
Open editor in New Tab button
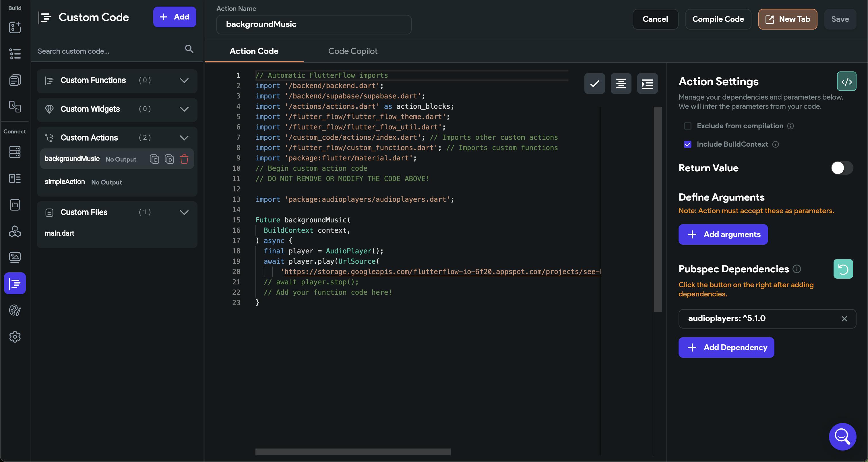[787, 19]
